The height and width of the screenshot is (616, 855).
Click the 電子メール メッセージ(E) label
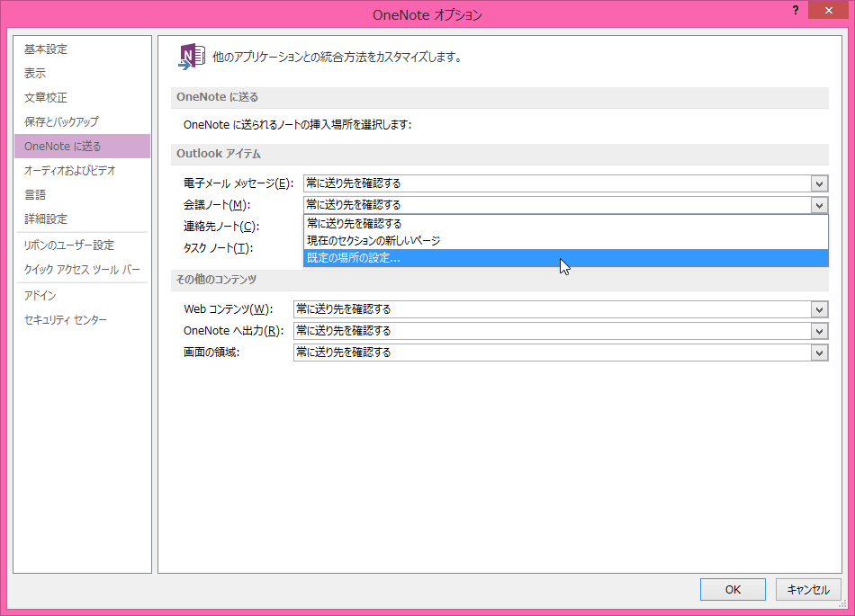pyautogui.click(x=238, y=183)
